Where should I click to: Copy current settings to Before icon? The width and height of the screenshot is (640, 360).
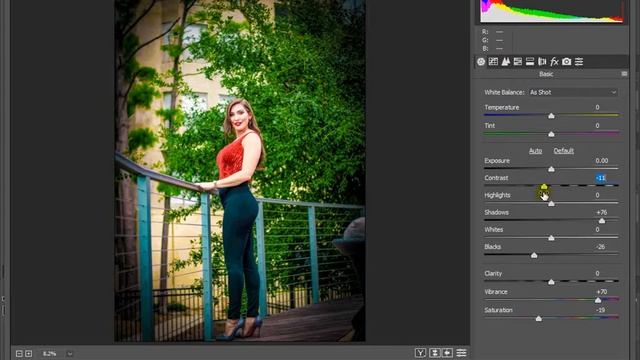click(448, 353)
